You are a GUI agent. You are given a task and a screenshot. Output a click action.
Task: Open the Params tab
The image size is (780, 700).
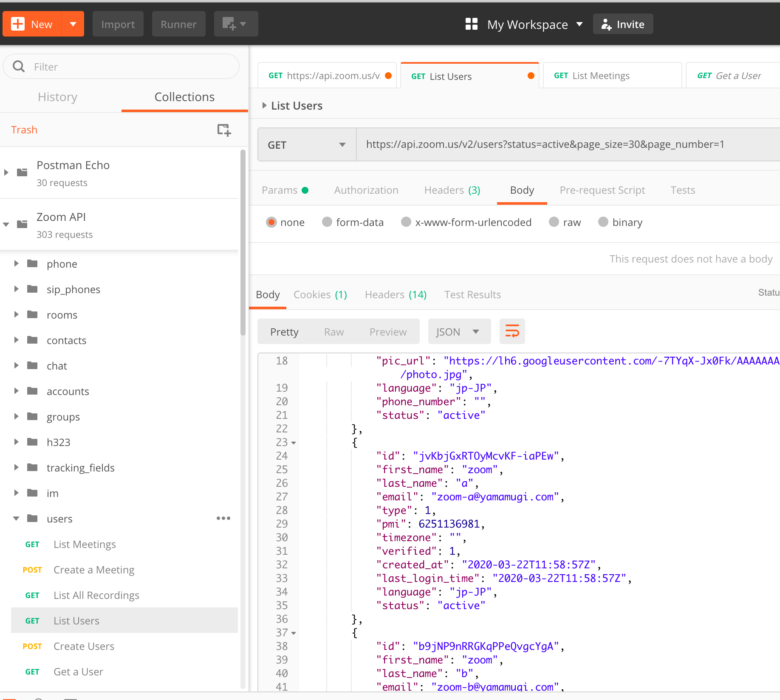point(285,190)
